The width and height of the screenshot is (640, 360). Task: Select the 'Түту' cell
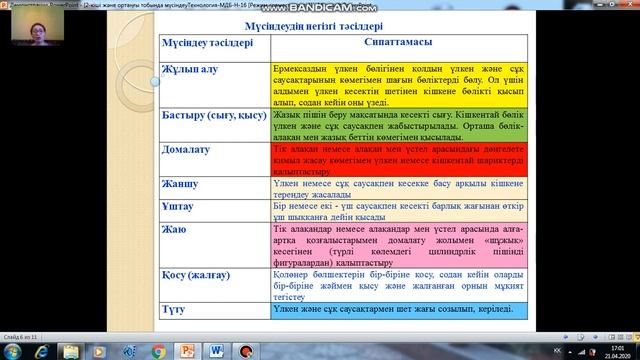pos(215,311)
